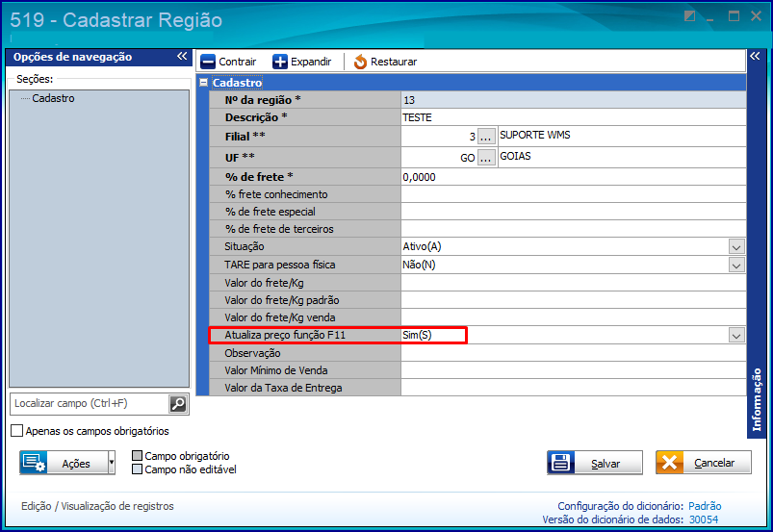The height and width of the screenshot is (532, 773).
Task: Click the % de frete value field
Action: [x=573, y=177]
